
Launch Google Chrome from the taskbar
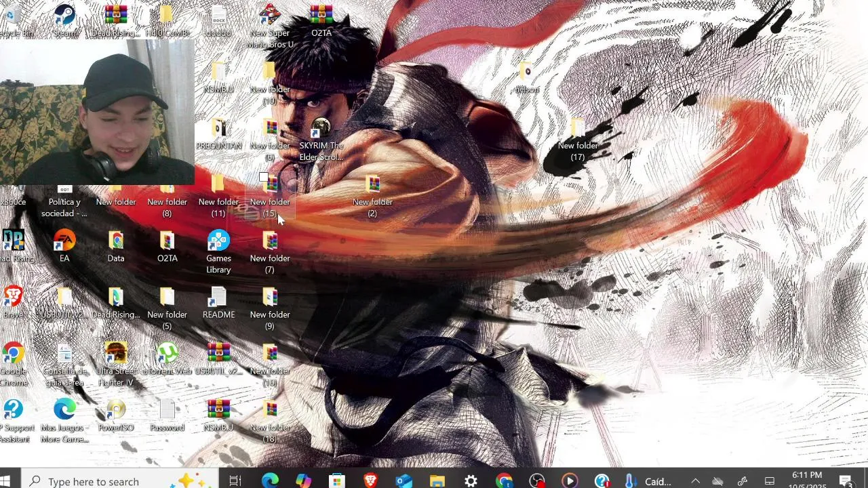tap(504, 481)
